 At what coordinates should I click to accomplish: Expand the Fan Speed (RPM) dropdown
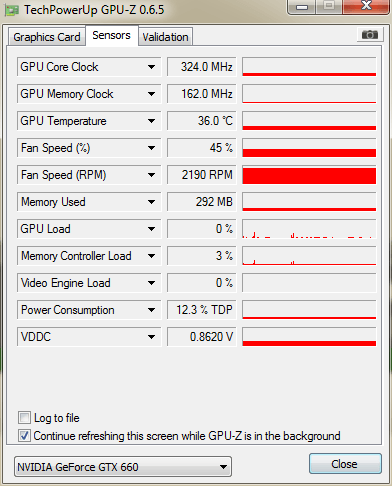click(151, 175)
